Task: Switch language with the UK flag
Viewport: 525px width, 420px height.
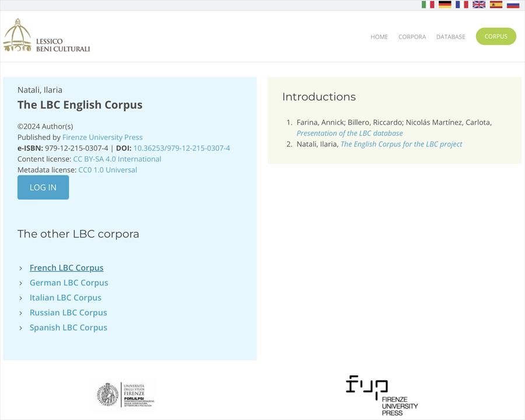Action: 479,4
